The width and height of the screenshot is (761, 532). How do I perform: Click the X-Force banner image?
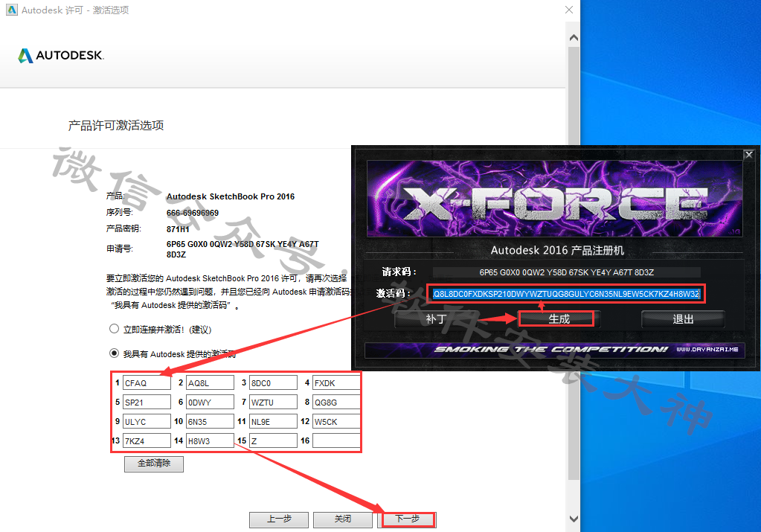click(555, 199)
